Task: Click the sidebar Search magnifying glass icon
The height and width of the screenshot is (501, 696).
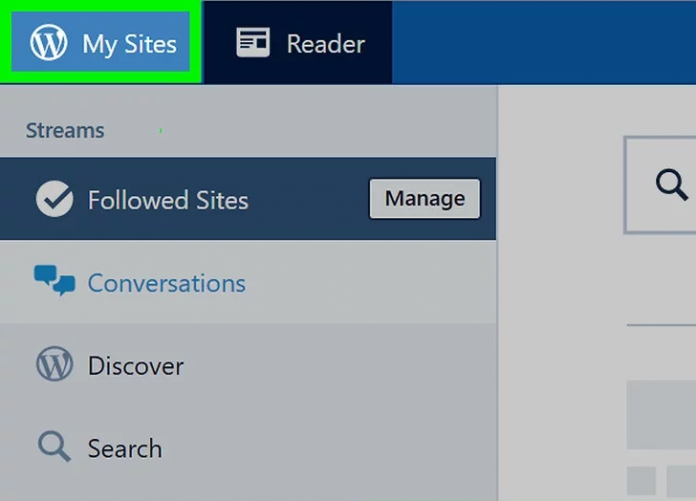Action: [x=54, y=447]
